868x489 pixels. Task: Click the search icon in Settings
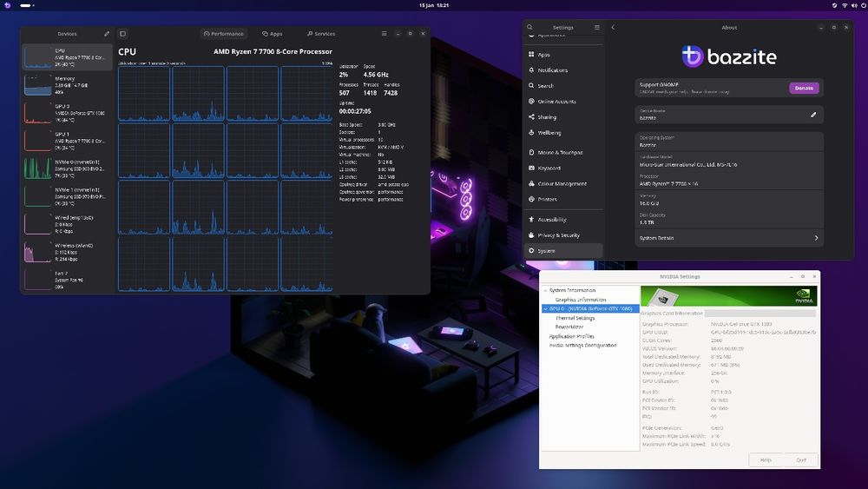(529, 27)
